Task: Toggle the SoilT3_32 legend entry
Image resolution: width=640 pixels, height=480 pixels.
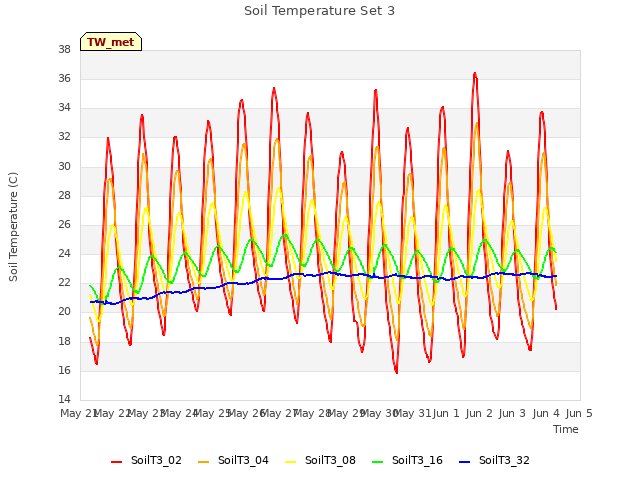Action: click(x=494, y=460)
